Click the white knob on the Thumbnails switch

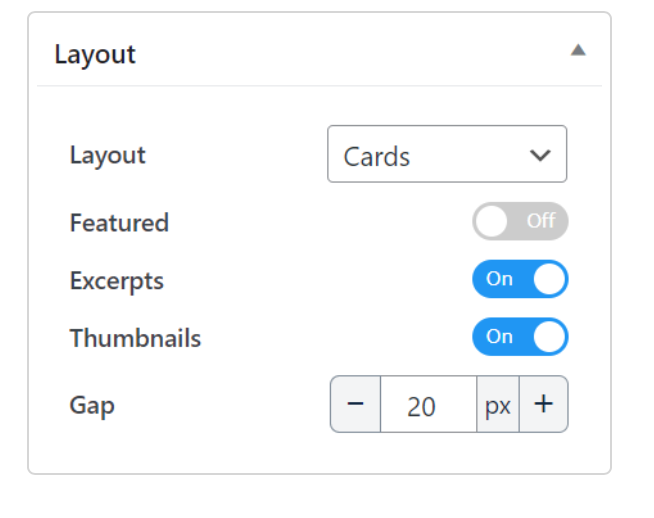click(549, 337)
